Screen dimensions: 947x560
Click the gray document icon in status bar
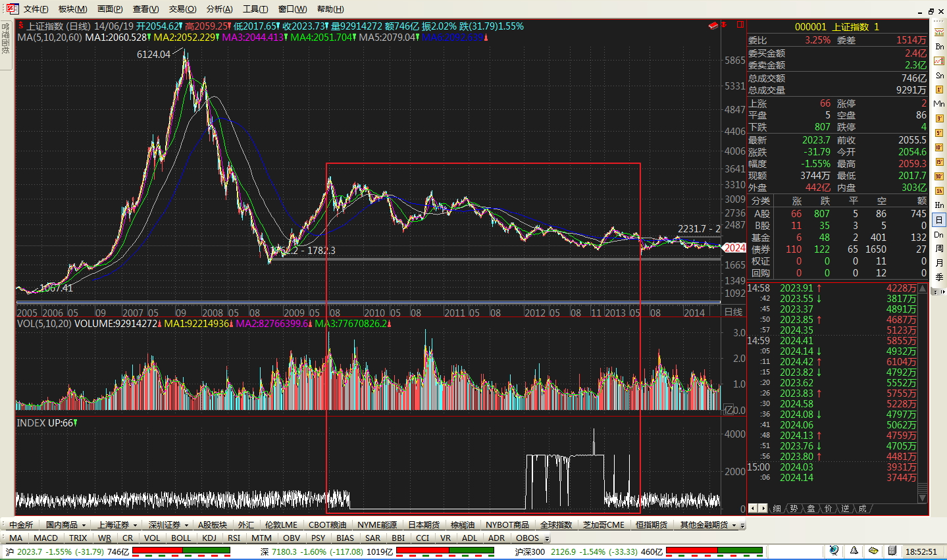(892, 551)
